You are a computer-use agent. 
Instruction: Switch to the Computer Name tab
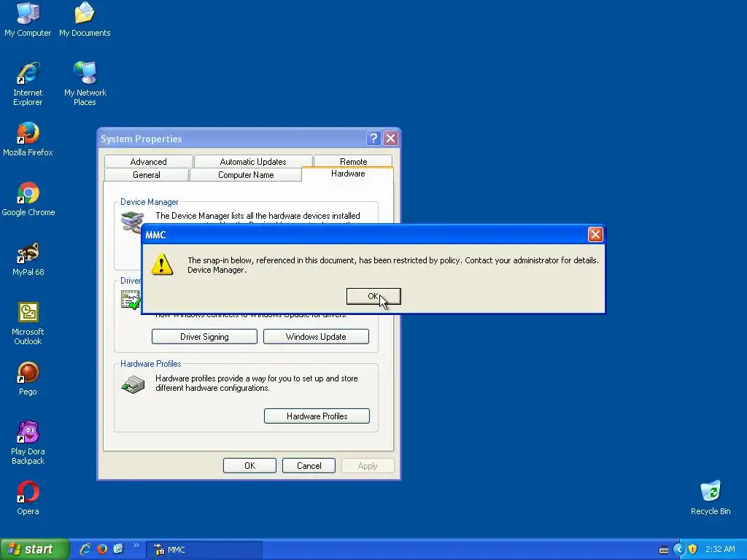[x=246, y=175]
